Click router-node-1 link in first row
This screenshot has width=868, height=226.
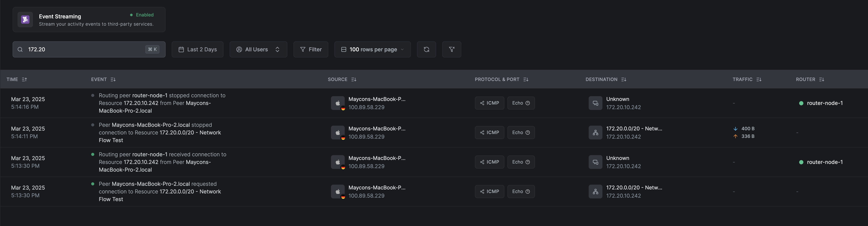coord(825,103)
